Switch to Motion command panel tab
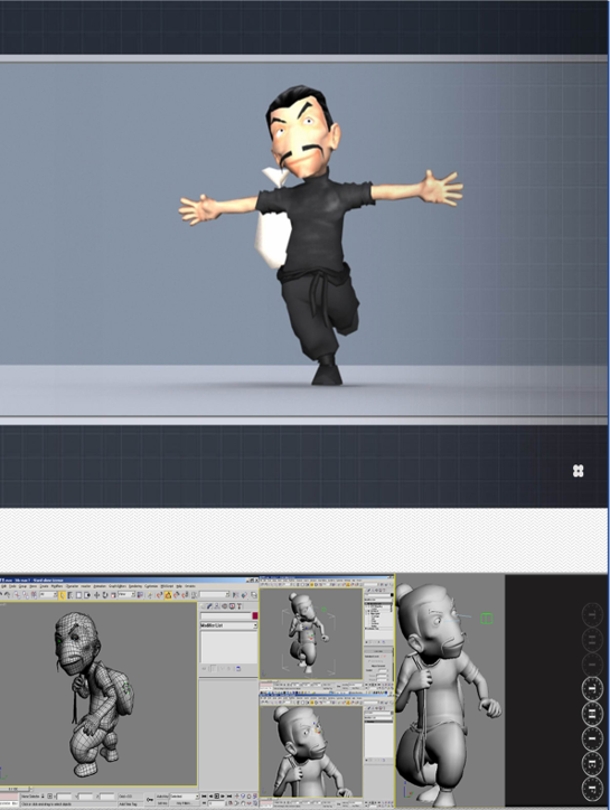Viewport: 610px width, 810px height. pyautogui.click(x=225, y=606)
